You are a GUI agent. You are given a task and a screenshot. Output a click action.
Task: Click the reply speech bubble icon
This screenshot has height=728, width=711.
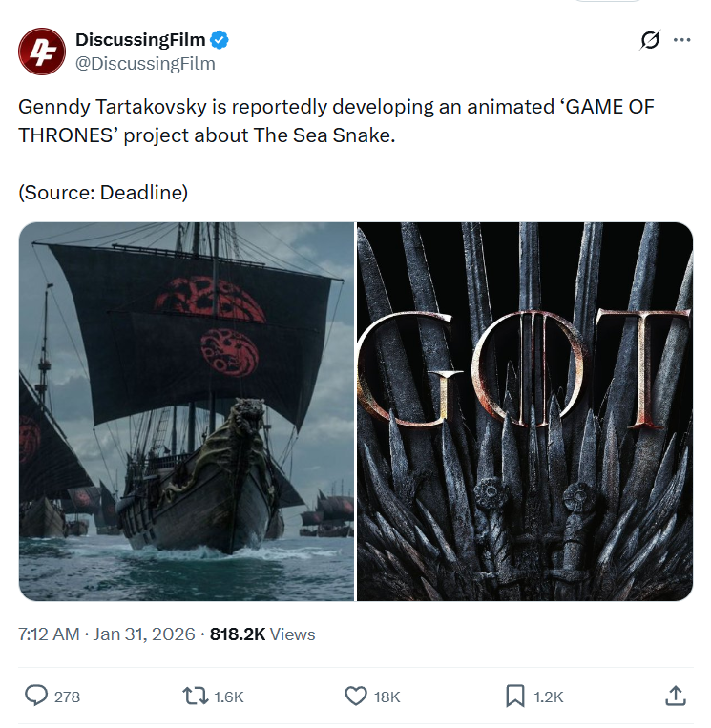click(x=35, y=696)
